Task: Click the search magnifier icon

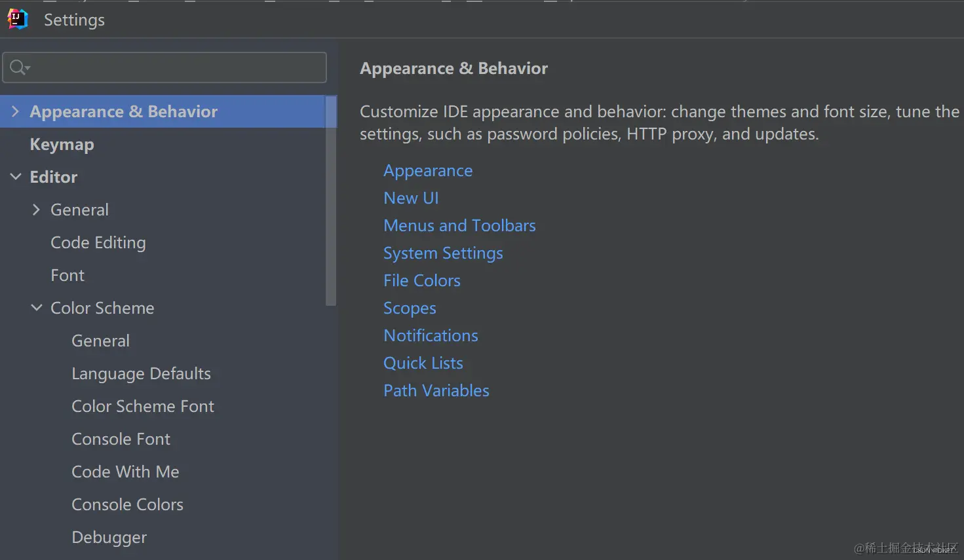Action: click(19, 67)
